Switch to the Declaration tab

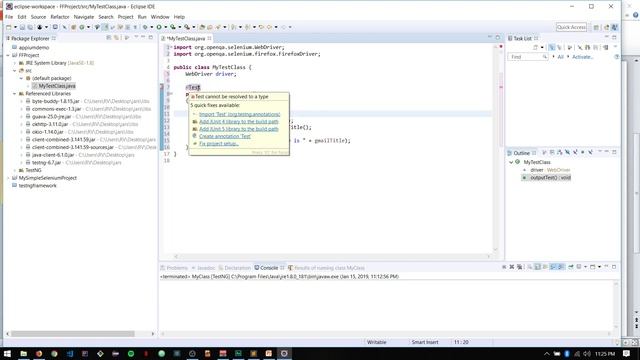pyautogui.click(x=234, y=268)
